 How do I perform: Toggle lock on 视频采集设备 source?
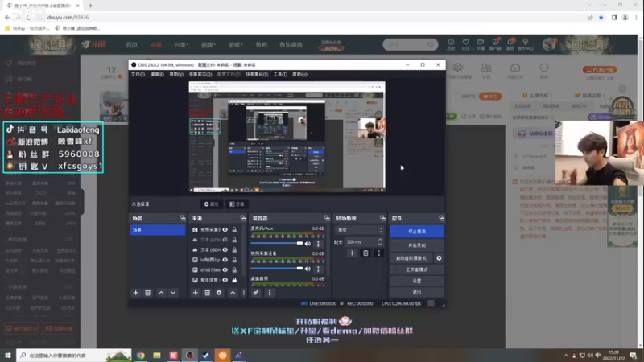(234, 229)
